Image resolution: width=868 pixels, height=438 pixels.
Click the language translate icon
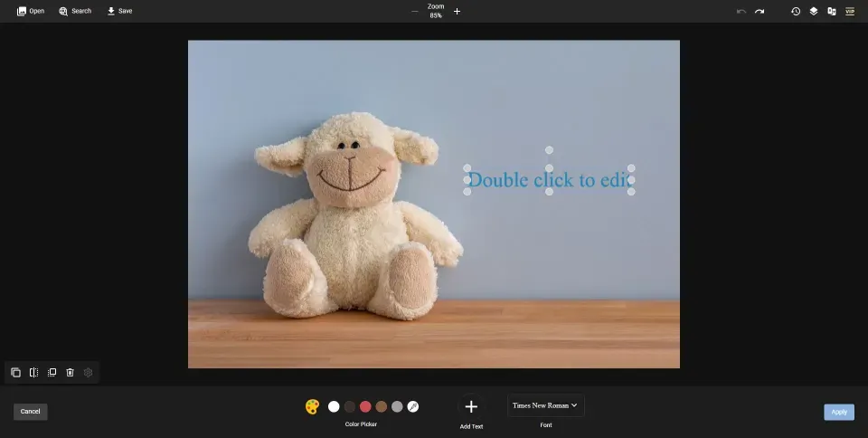[x=832, y=11]
